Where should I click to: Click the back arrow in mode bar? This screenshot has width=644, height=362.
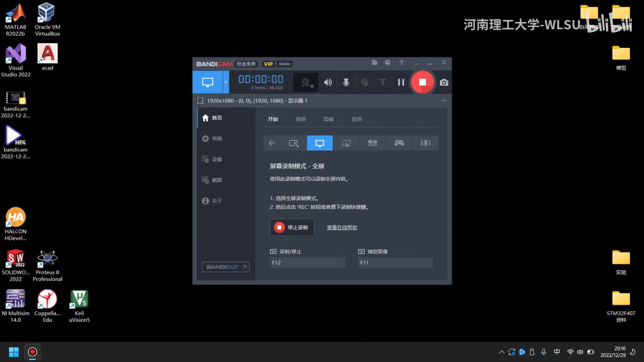tap(272, 143)
